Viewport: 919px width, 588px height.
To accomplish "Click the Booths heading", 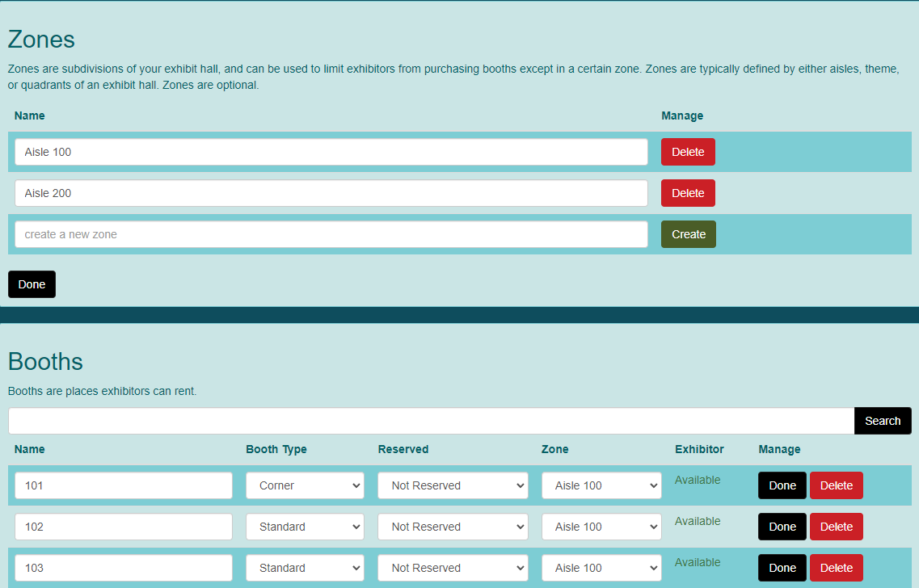I will pyautogui.click(x=45, y=361).
